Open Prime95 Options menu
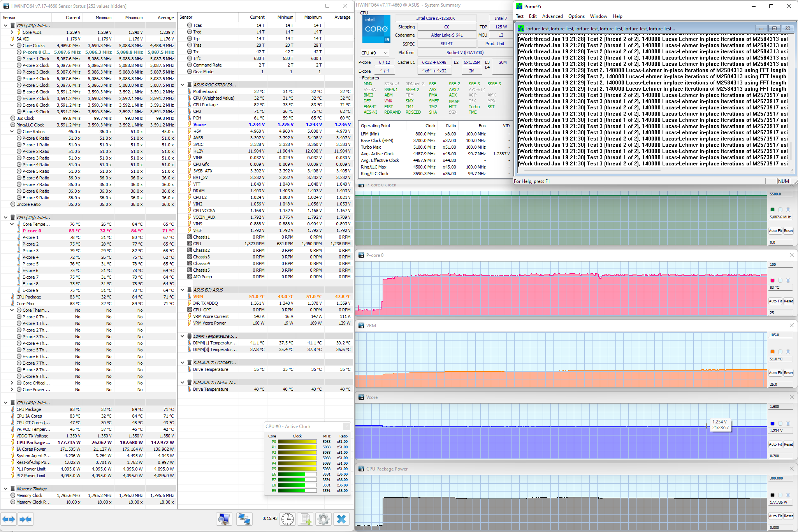Screen dimensions: 798x532 click(x=576, y=16)
